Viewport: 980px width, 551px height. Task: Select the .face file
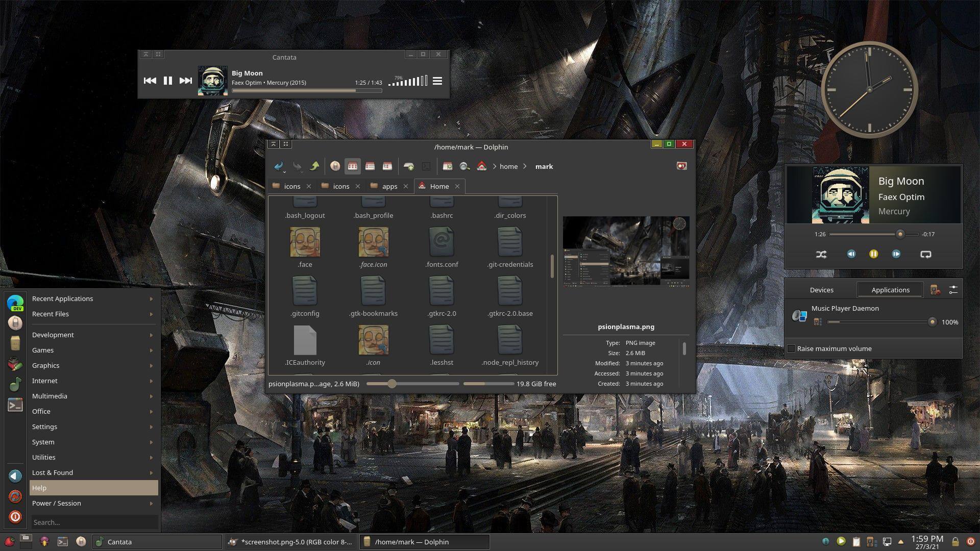[x=305, y=247]
